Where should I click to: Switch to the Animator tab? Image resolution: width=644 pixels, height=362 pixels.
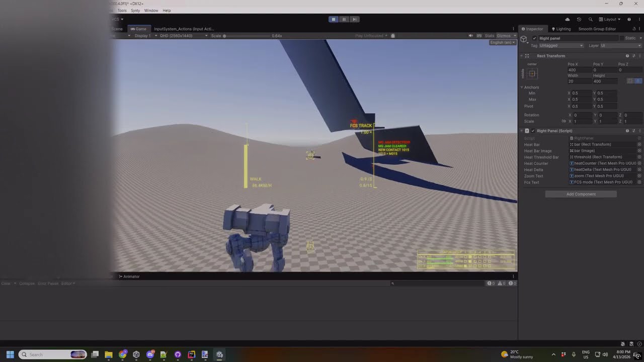129,277
